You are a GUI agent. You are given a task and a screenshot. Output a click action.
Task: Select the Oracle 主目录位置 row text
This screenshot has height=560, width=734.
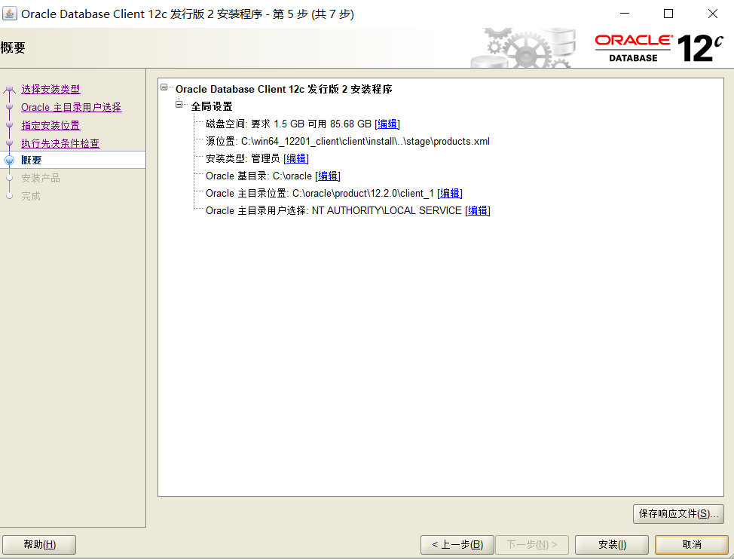click(320, 194)
